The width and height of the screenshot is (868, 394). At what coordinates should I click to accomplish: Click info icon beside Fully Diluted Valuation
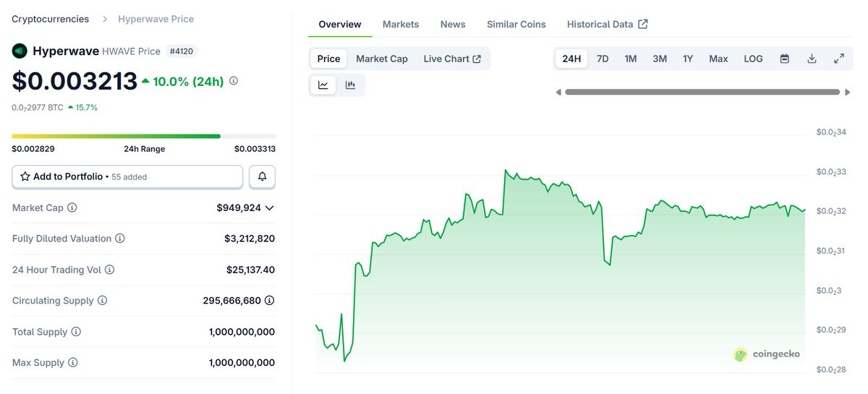click(120, 239)
